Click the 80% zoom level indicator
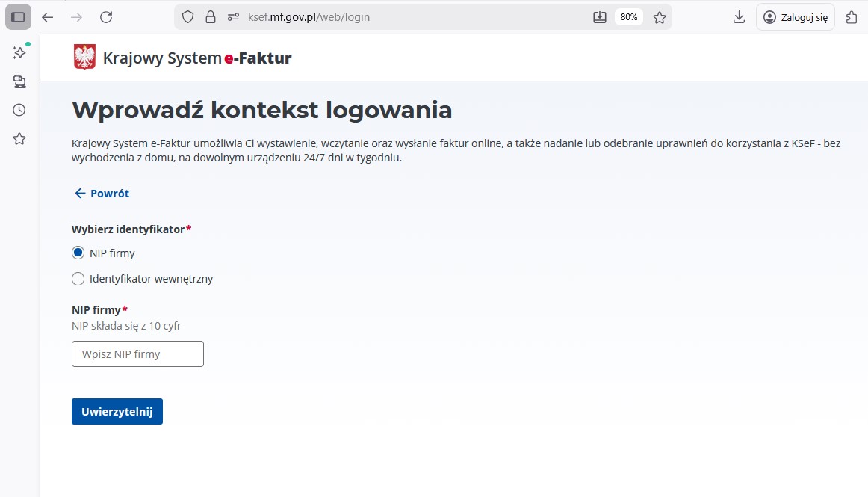The width and height of the screenshot is (868, 497). click(629, 17)
